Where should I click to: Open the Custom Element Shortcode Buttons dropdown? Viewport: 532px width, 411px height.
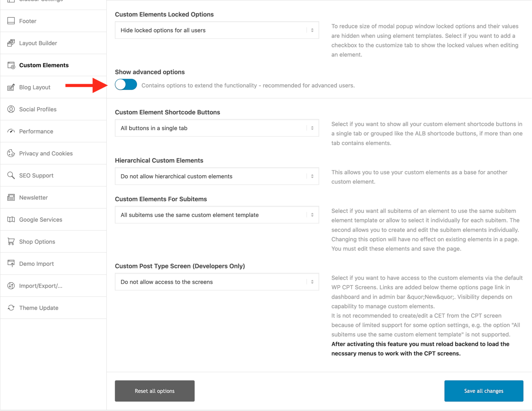coord(217,128)
